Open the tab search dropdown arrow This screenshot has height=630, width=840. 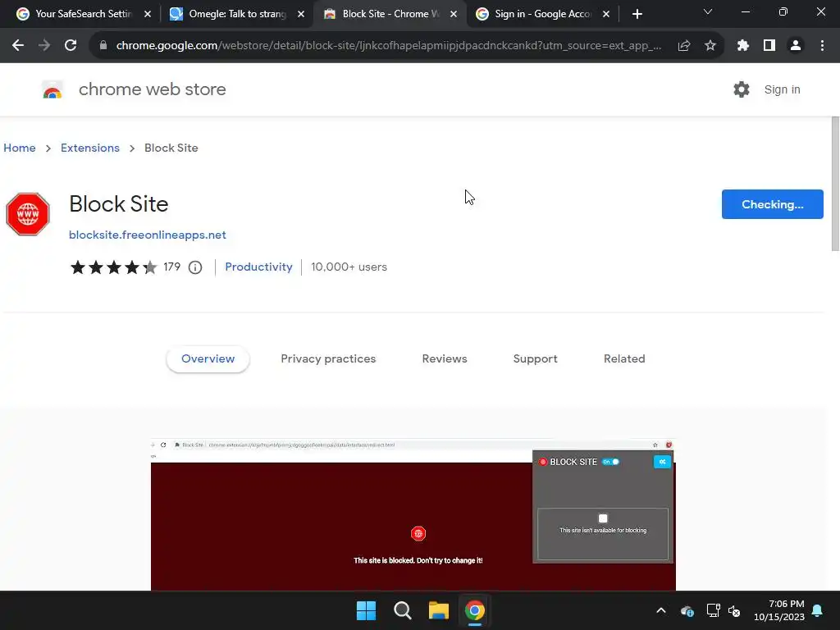(708, 11)
